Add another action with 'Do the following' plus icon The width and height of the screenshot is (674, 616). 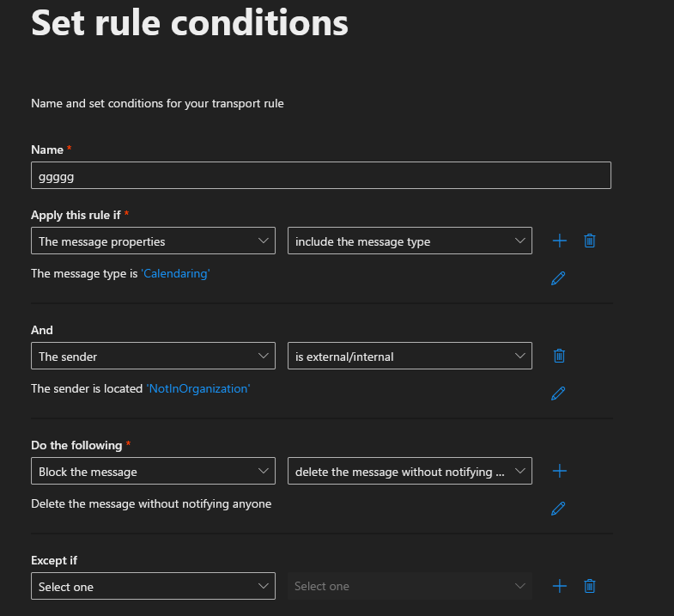tap(560, 471)
